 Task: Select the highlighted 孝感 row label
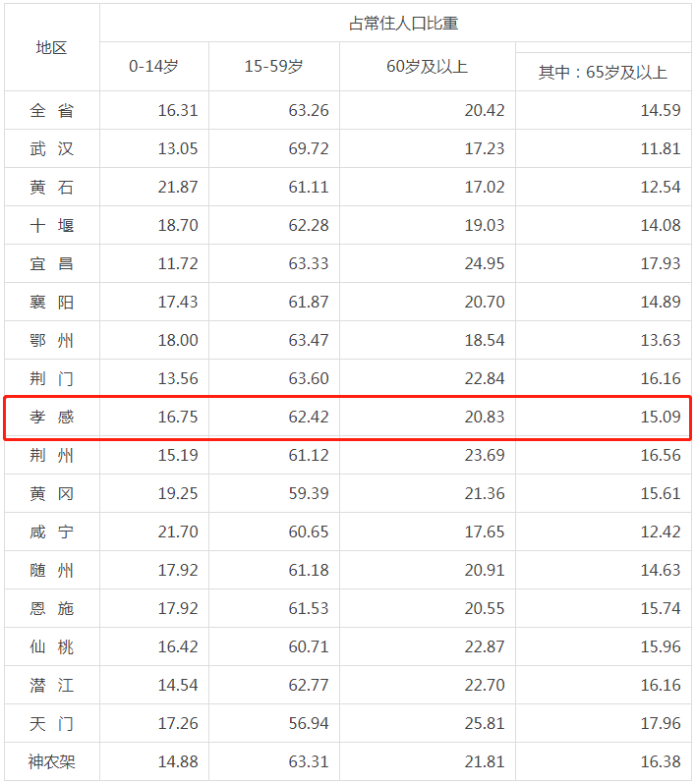51,417
